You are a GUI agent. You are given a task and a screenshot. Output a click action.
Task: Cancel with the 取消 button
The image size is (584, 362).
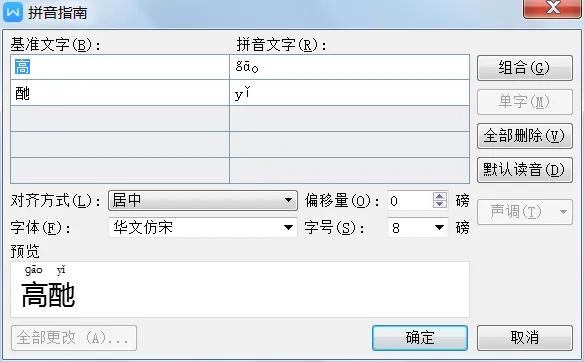(524, 338)
